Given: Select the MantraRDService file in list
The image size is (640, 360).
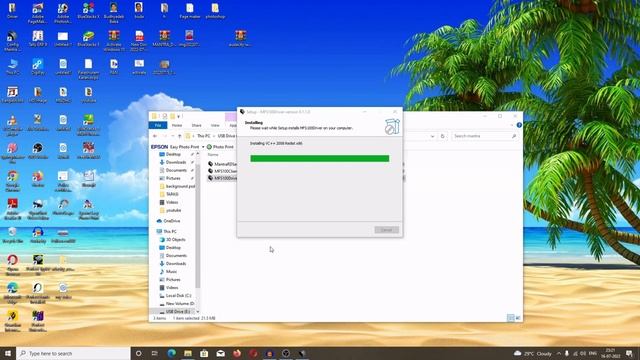Looking at the screenshot, I should 222,164.
